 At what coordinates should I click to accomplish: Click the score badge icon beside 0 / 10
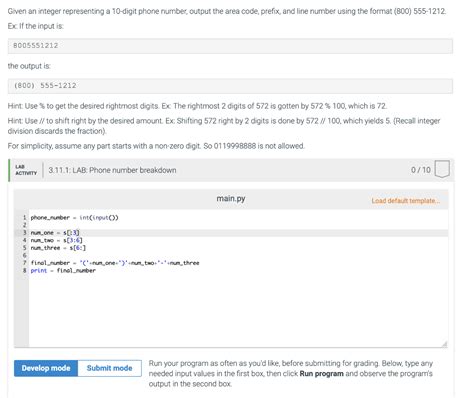coord(442,169)
